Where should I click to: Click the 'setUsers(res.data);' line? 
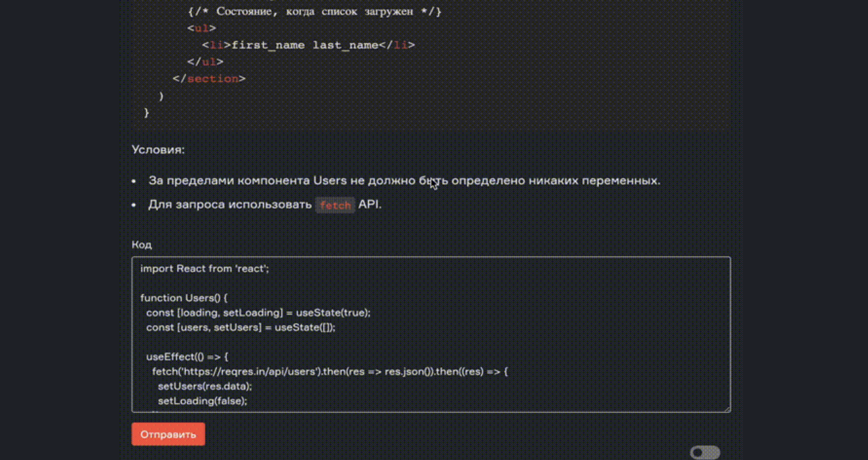click(x=205, y=386)
